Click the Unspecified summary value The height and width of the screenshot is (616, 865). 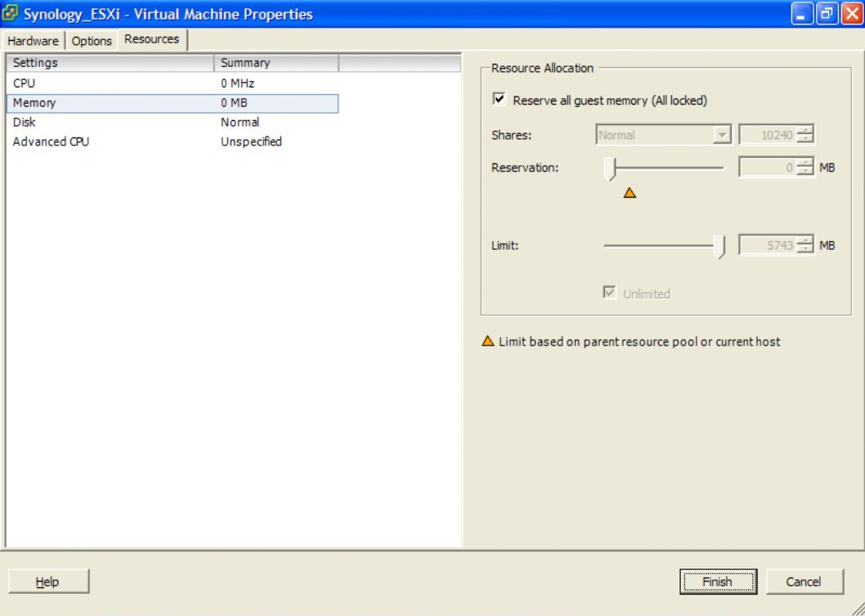[x=251, y=141]
